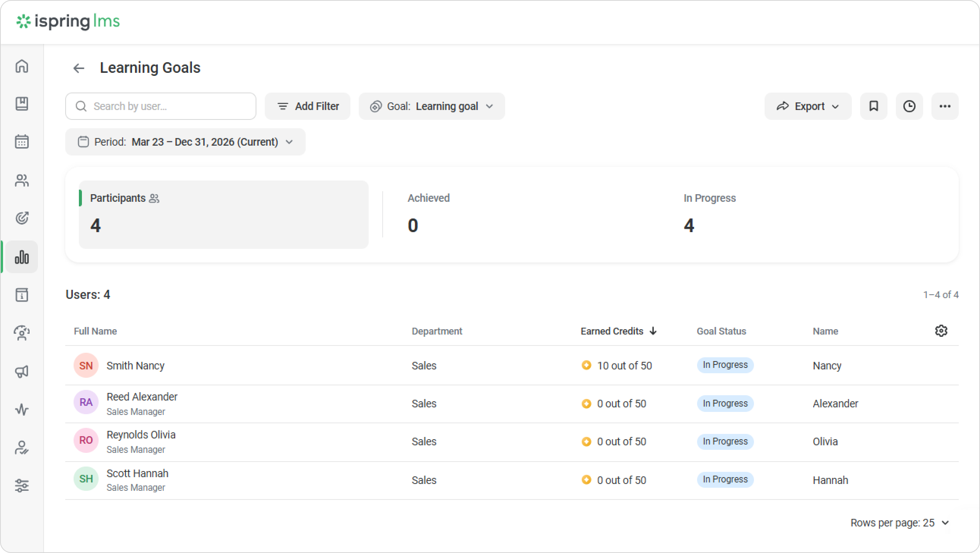Open the settings sliders sidebar icon
Image resolution: width=980 pixels, height=553 pixels.
[x=22, y=485]
